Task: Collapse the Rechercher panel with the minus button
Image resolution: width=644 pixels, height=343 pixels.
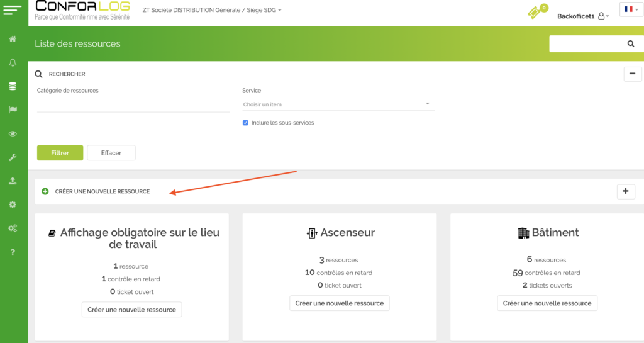Action: (x=632, y=74)
